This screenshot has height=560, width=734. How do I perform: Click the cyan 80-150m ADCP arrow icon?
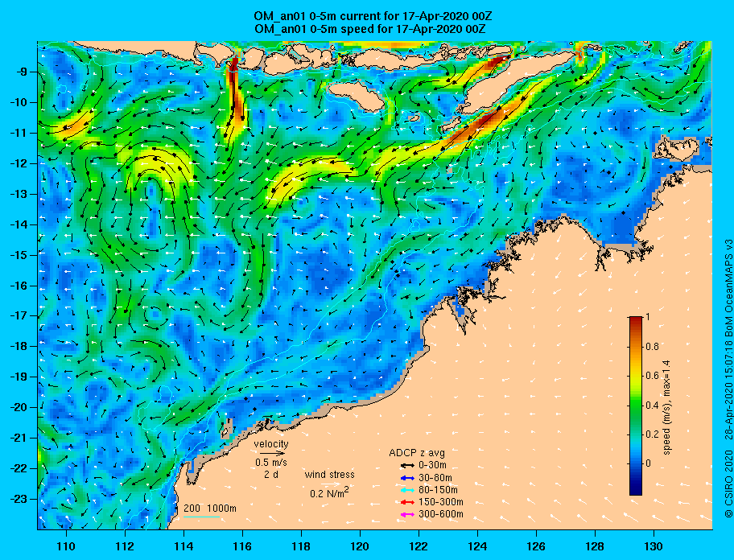[408, 490]
